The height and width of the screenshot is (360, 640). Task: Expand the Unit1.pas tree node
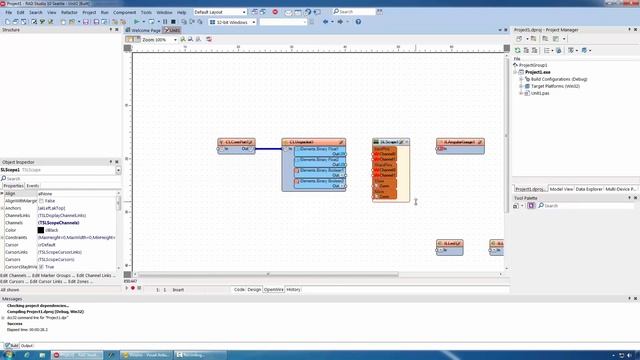click(521, 93)
